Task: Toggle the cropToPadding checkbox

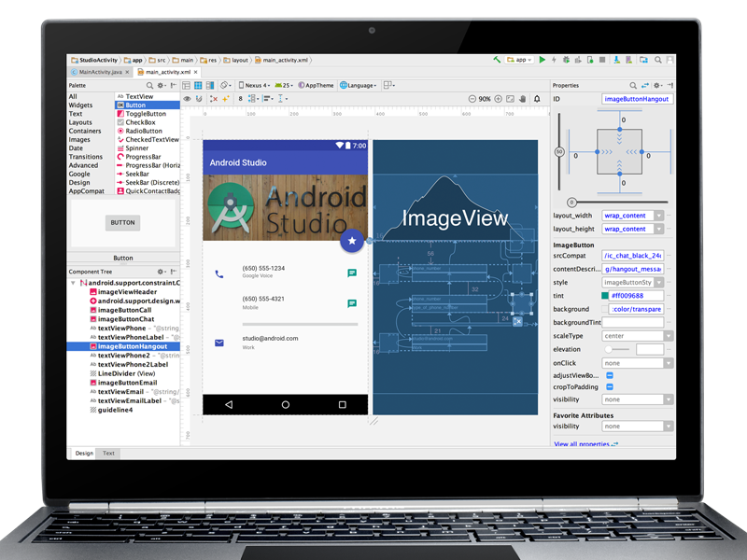Action: point(610,387)
